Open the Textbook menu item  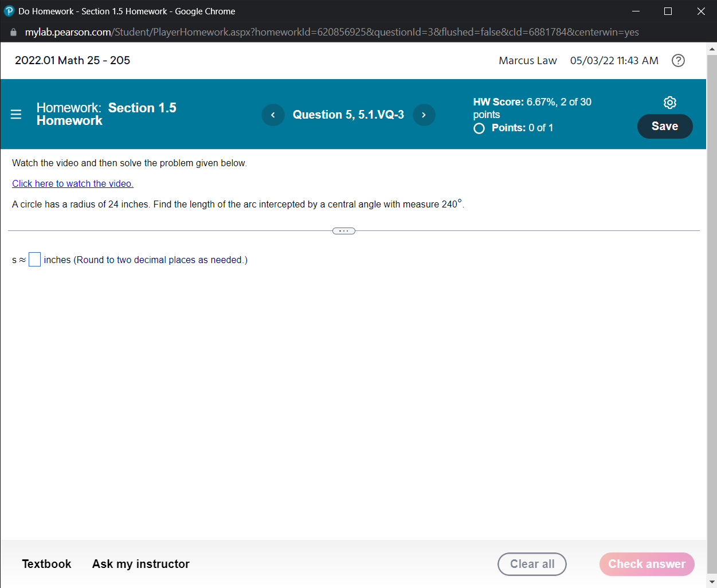point(46,564)
